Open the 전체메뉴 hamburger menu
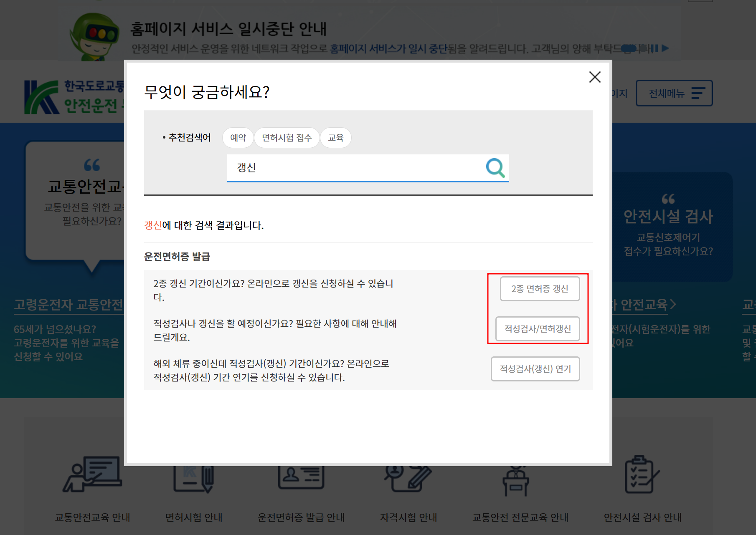 point(674,93)
